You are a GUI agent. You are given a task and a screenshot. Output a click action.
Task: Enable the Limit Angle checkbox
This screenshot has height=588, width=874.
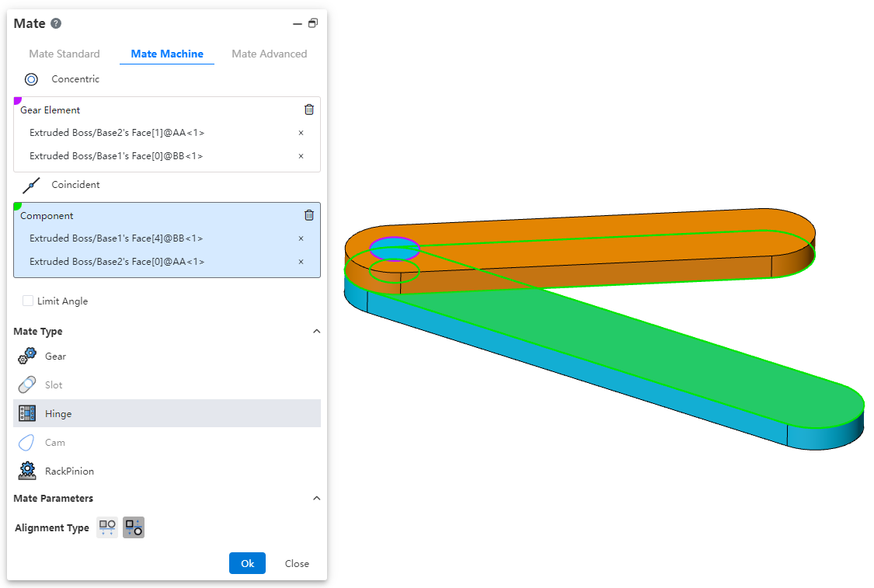[28, 301]
